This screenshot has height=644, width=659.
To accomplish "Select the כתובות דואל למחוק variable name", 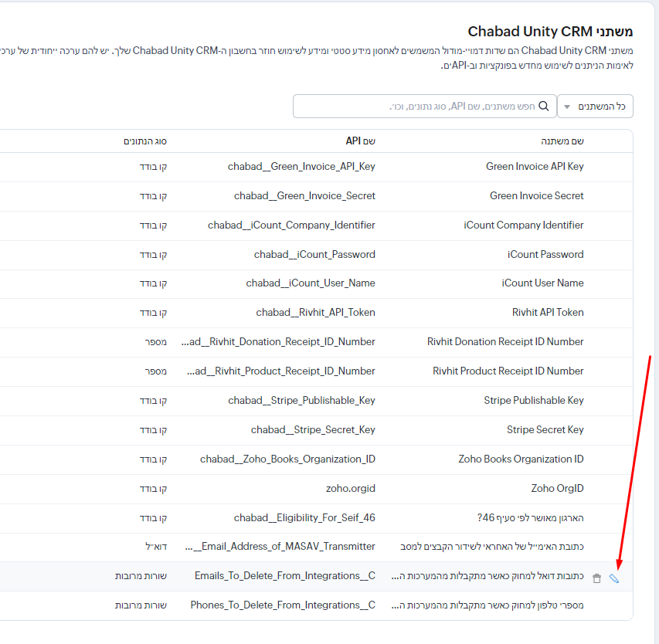I will coord(487,576).
